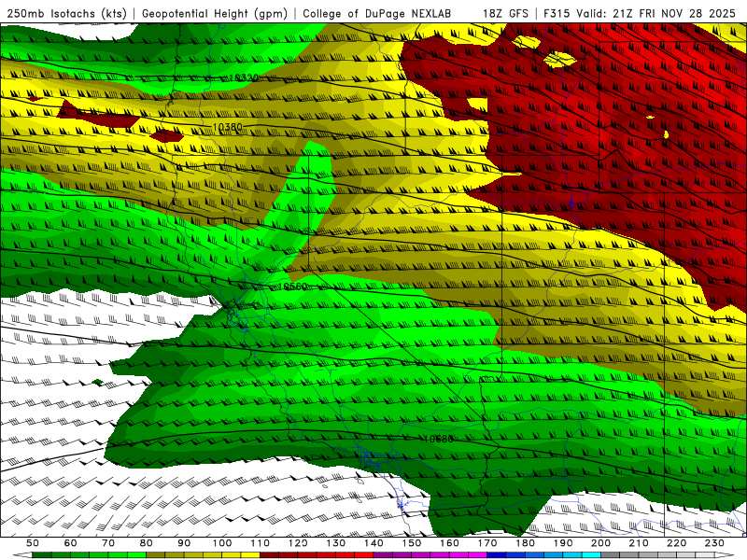The image size is (747, 560).
Task: Click the 'Geopotential Height (gpm)' title text
Action: pos(215,13)
